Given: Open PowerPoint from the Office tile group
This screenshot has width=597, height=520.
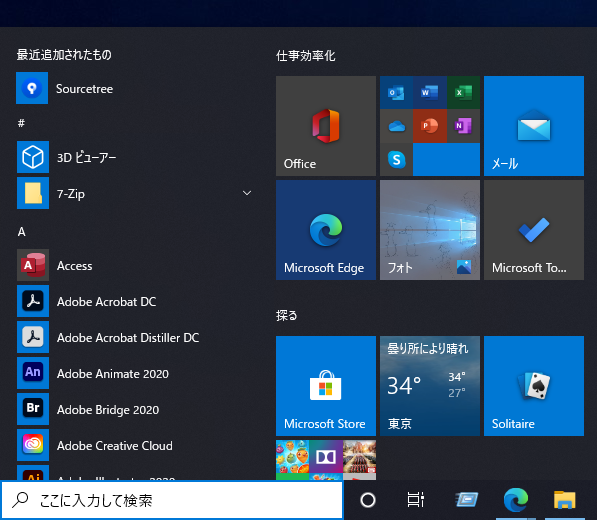Looking at the screenshot, I should tap(430, 126).
